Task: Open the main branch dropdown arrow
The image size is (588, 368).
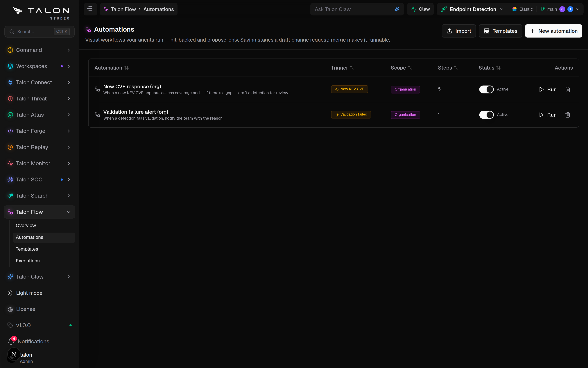Action: [x=578, y=9]
